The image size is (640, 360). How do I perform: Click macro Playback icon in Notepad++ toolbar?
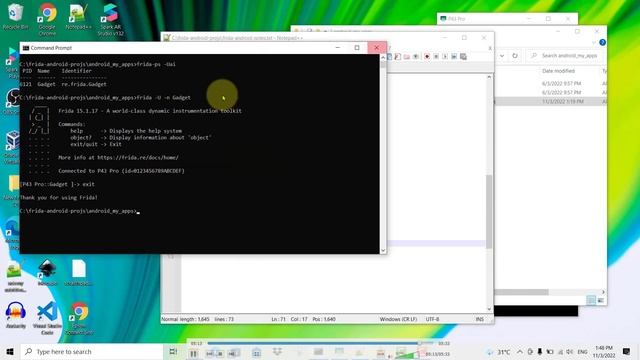coord(445,57)
